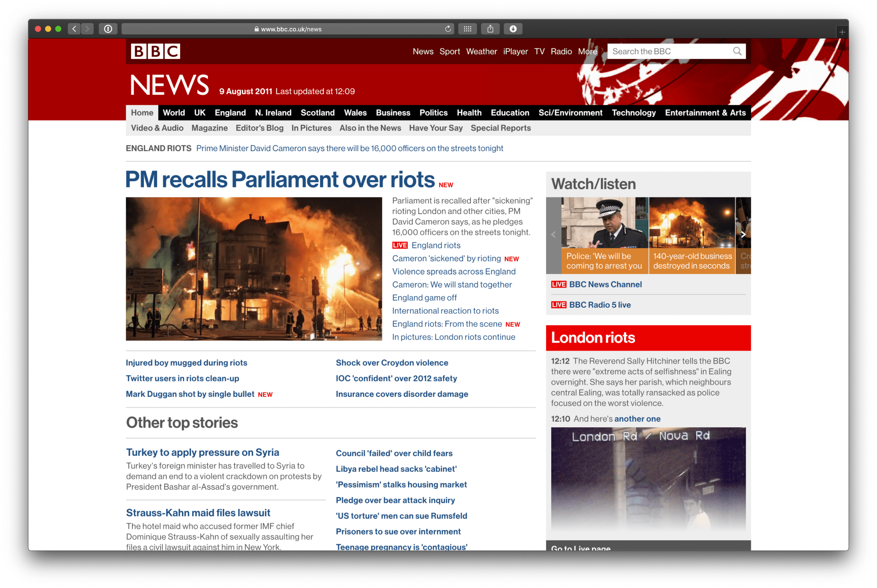Open Pledge over bear attack inquiry

pyautogui.click(x=395, y=500)
